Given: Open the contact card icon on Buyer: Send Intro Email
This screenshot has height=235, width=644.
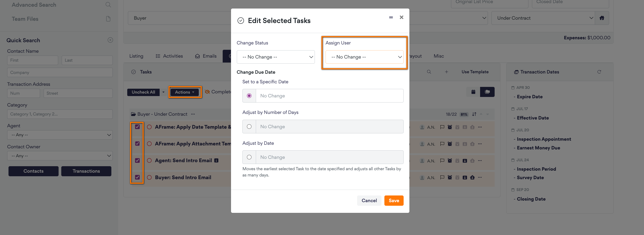Looking at the screenshot, I should coord(465,177).
